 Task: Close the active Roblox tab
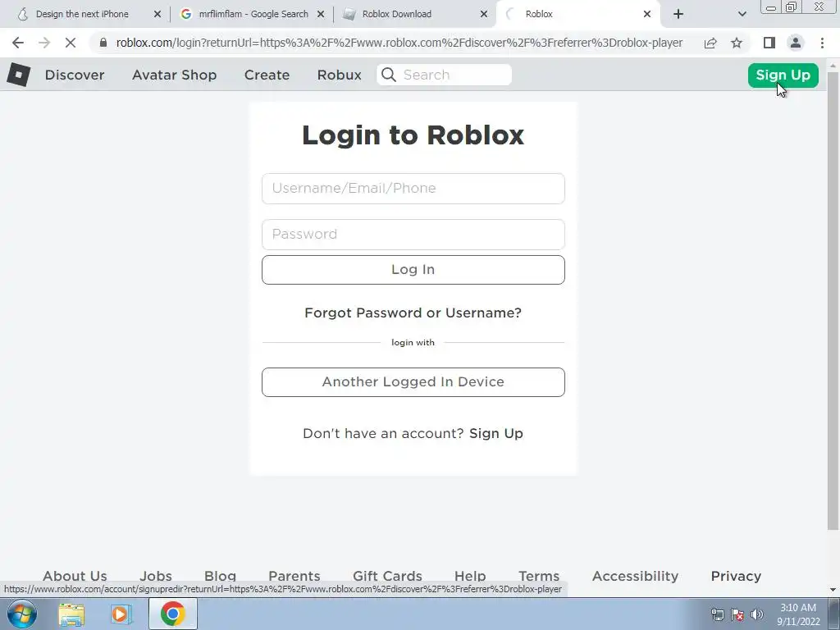647,15
